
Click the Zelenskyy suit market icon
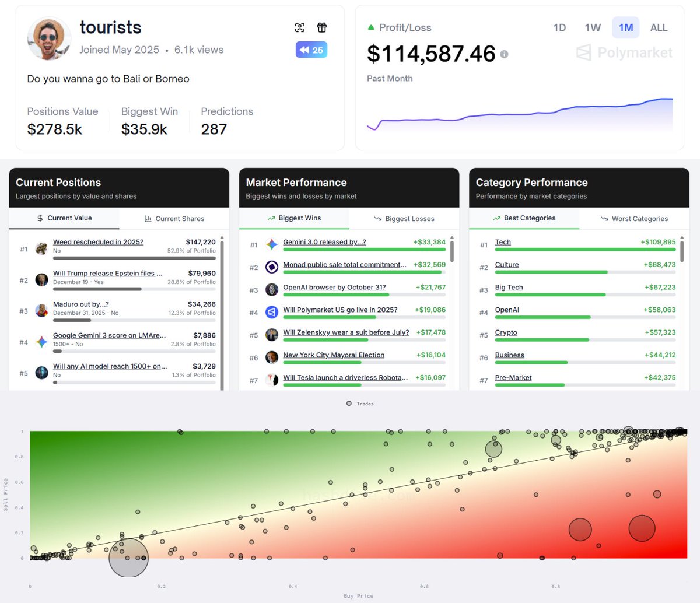pyautogui.click(x=272, y=335)
